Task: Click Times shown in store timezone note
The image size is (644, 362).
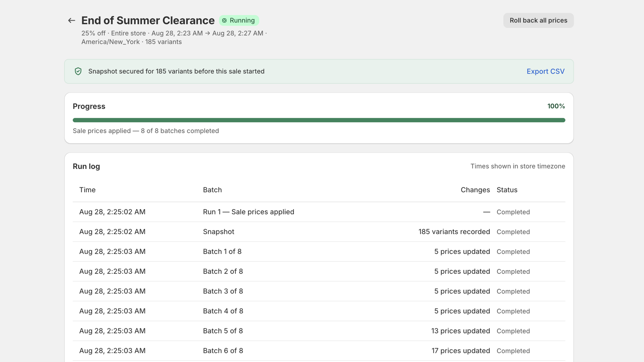Action: click(x=518, y=166)
